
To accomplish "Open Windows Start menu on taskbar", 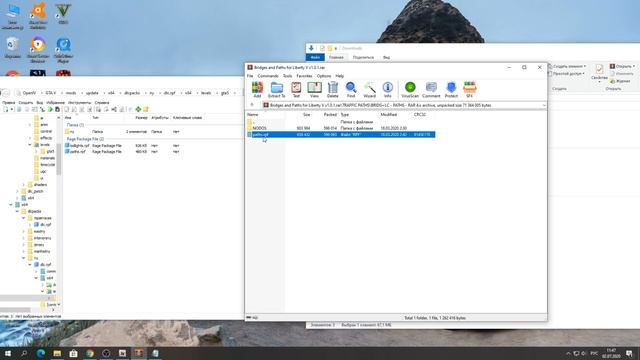I will coord(8,353).
